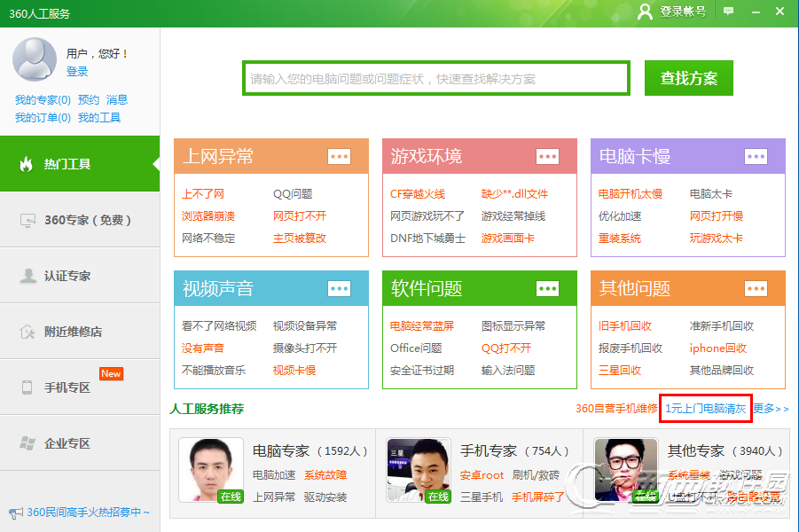Open the 360自营手机维修 link

tap(616, 409)
